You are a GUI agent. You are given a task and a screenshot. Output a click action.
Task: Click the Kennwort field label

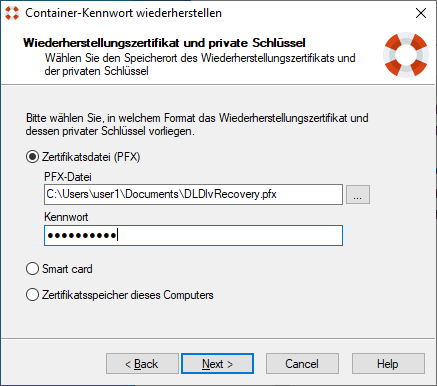point(66,217)
